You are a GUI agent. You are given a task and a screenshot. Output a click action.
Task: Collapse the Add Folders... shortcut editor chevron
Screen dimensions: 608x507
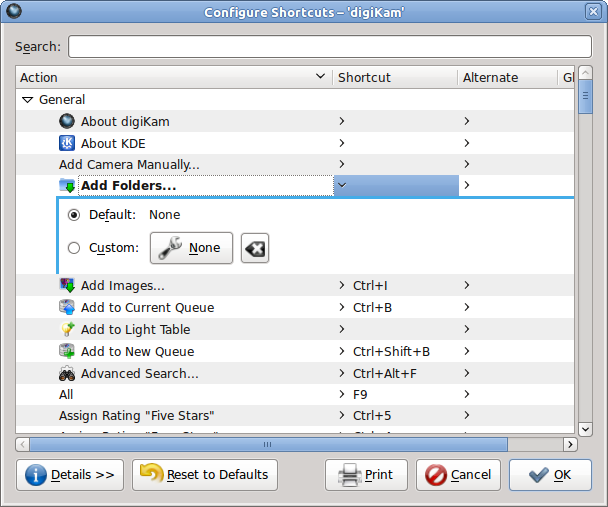(x=342, y=185)
